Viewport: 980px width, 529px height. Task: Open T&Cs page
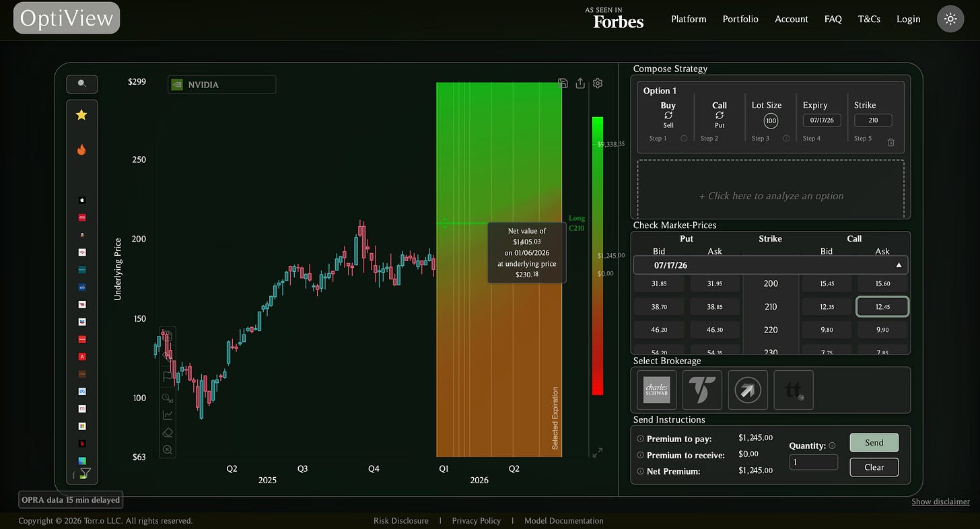(869, 19)
